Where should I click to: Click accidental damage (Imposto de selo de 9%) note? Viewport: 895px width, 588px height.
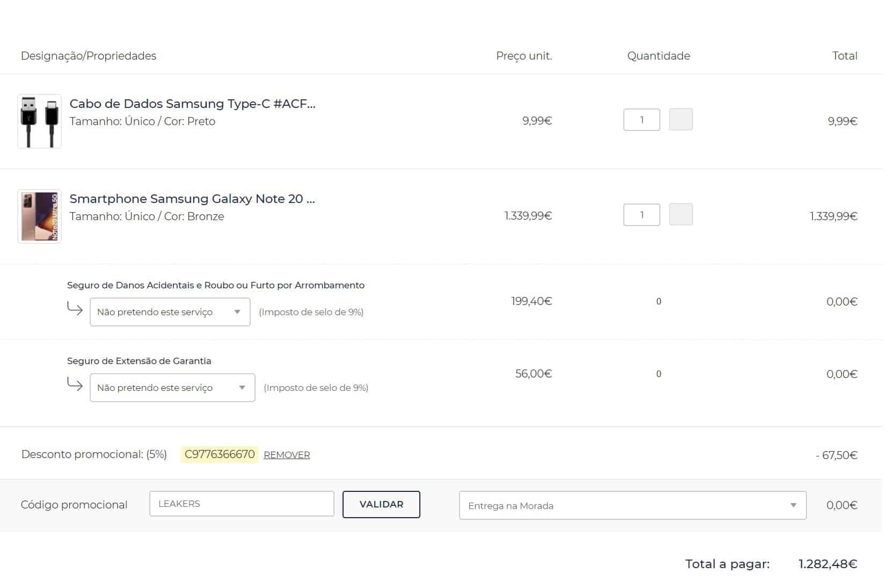pos(311,312)
